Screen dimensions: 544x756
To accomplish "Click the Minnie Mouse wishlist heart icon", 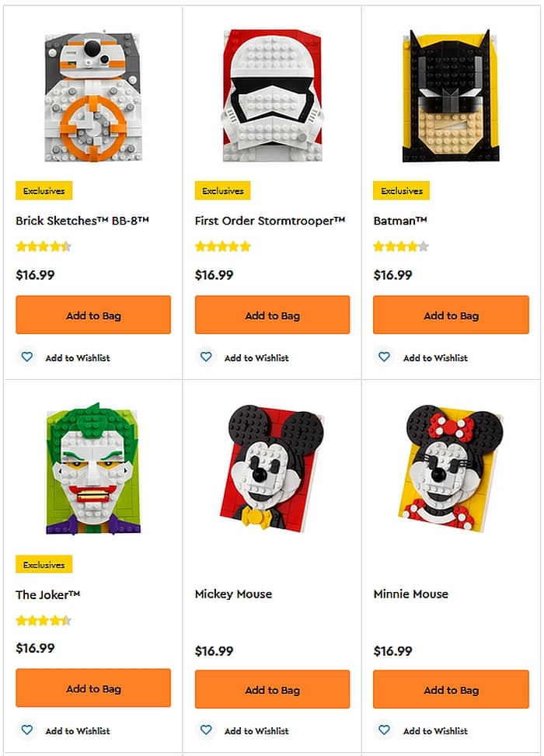I will pyautogui.click(x=385, y=730).
